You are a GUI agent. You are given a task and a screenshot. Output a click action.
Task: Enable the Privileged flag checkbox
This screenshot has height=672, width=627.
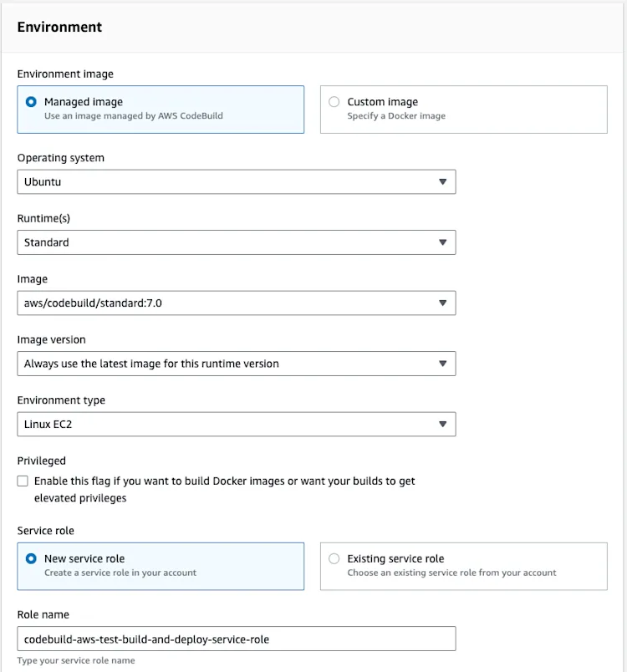coord(23,481)
